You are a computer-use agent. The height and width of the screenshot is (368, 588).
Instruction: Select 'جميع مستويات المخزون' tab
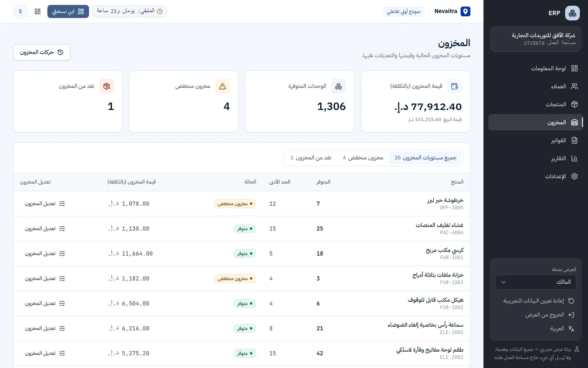click(x=425, y=158)
